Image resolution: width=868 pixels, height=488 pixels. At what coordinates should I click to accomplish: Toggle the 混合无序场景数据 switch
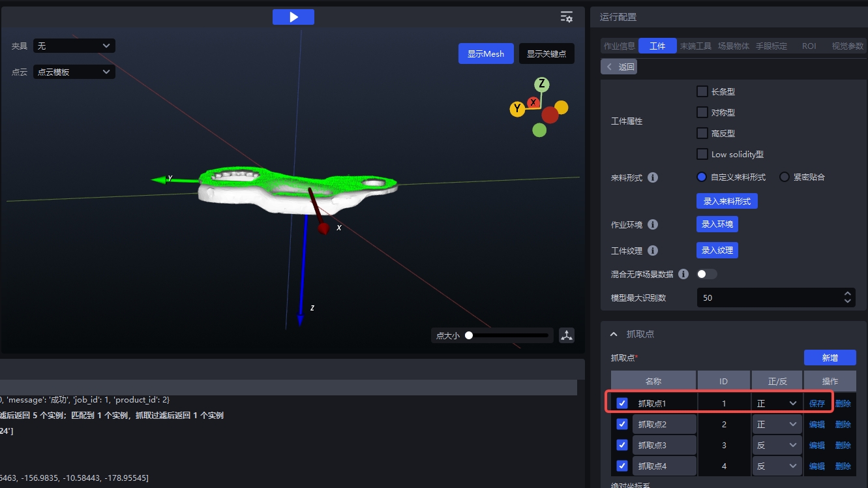707,274
